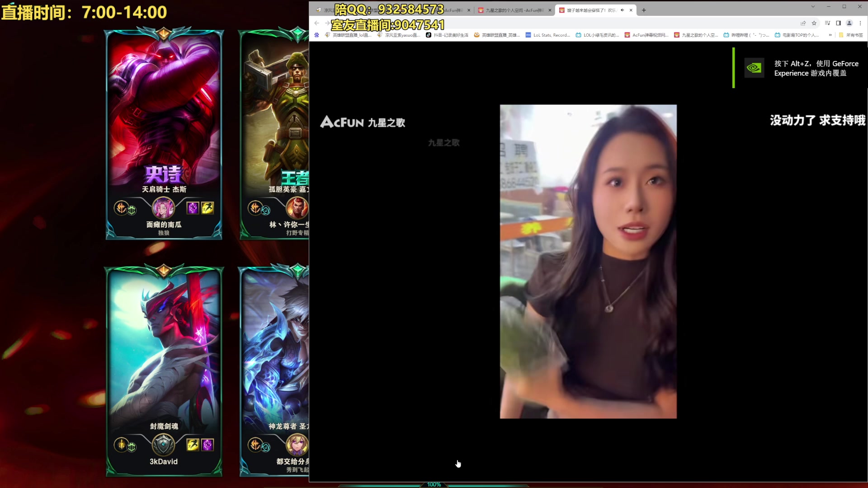Click summoner name 面瘫的南瓜

tap(164, 225)
